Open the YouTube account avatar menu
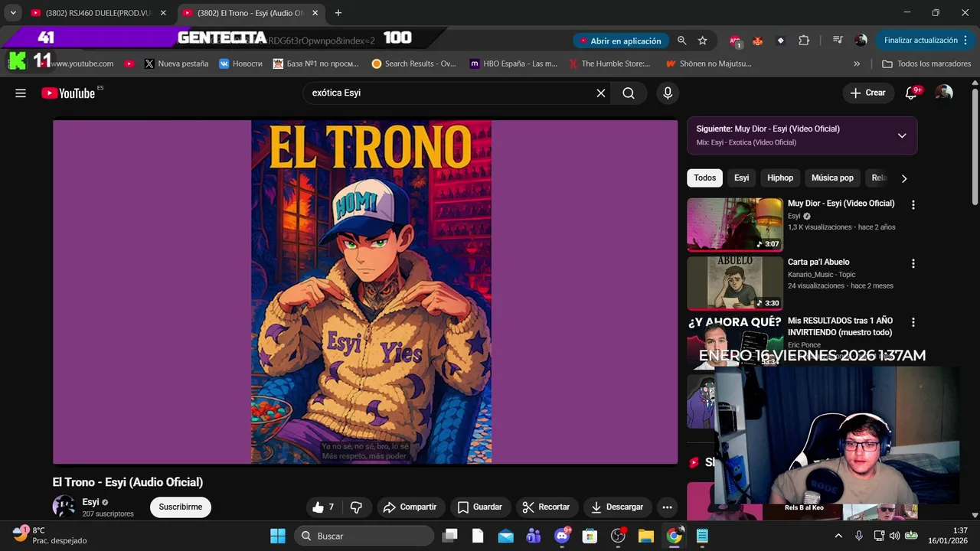 [x=944, y=93]
